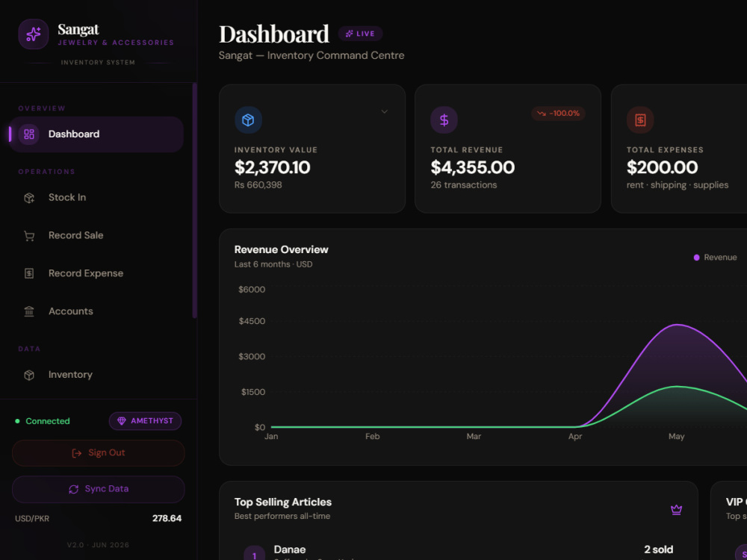The height and width of the screenshot is (560, 747).
Task: Click the Sync Data button
Action: (98, 489)
